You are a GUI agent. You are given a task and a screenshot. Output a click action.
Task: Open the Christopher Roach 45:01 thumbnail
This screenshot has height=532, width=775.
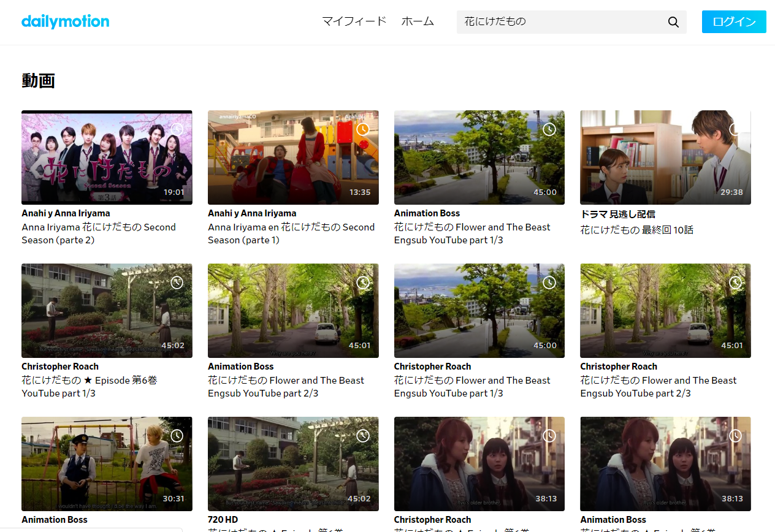[x=665, y=311]
